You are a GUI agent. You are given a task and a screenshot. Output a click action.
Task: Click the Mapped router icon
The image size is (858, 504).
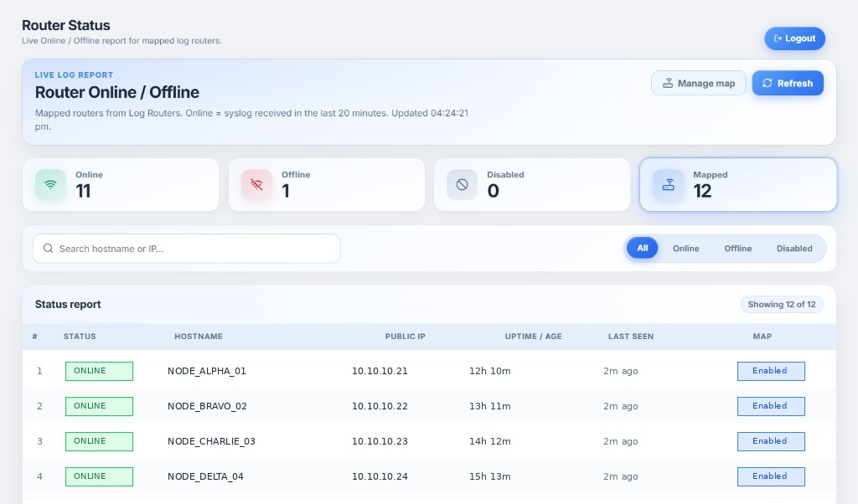668,185
